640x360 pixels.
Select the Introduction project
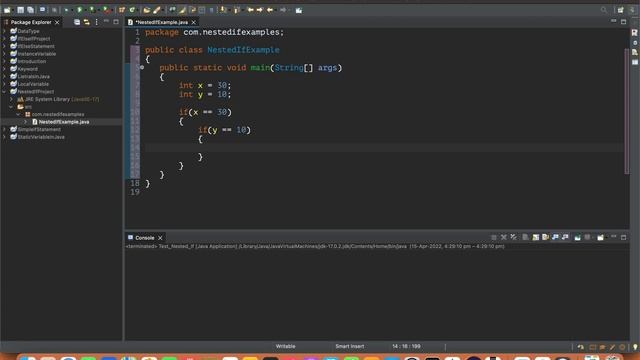32,62
